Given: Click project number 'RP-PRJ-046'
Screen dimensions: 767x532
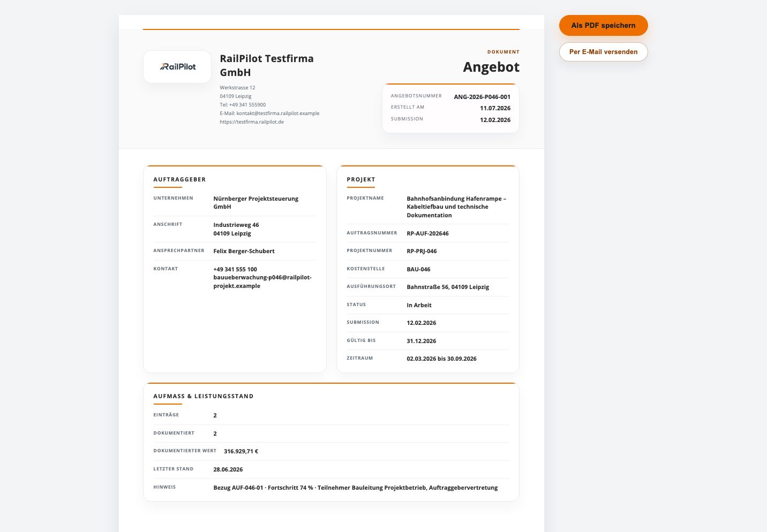Looking at the screenshot, I should click(422, 251).
